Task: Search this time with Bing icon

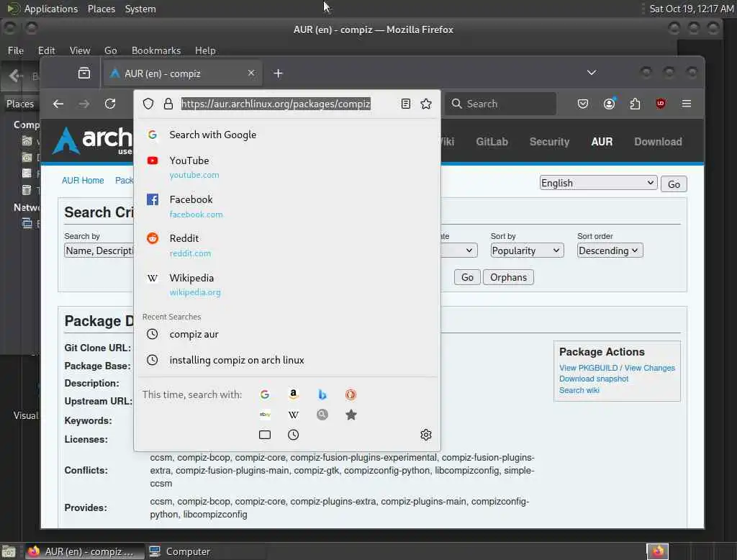Action: coord(322,394)
